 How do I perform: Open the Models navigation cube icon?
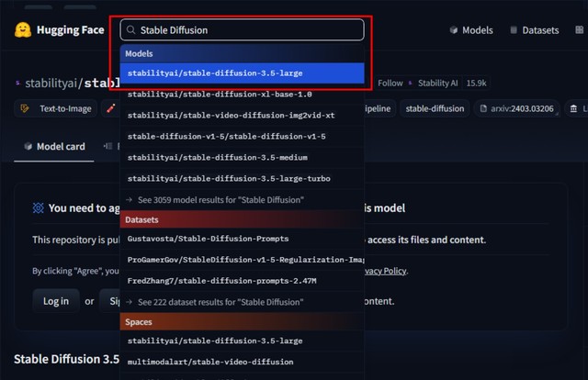point(454,30)
